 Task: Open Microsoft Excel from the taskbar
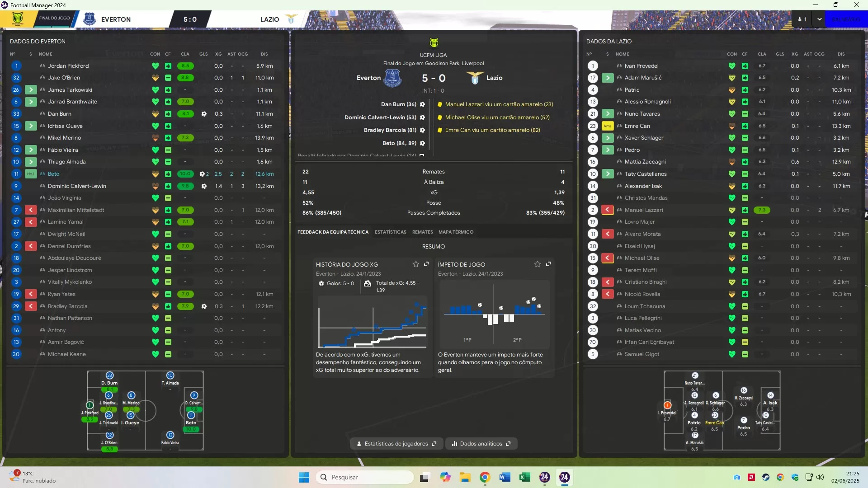coord(525,477)
